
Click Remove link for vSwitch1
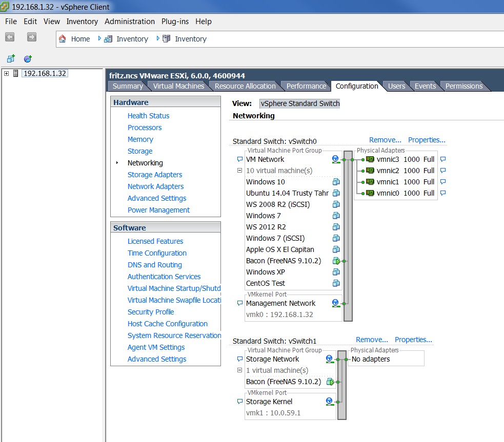click(x=372, y=340)
